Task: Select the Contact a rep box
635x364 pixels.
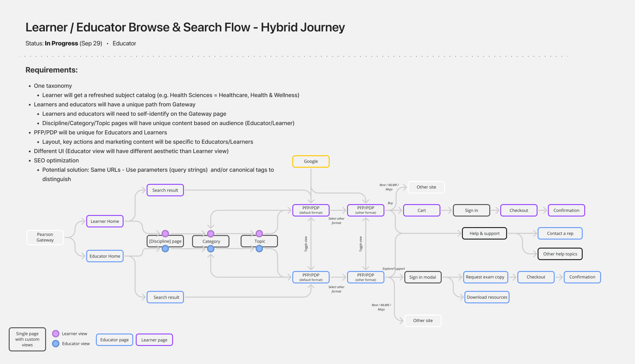Action: [560, 234]
